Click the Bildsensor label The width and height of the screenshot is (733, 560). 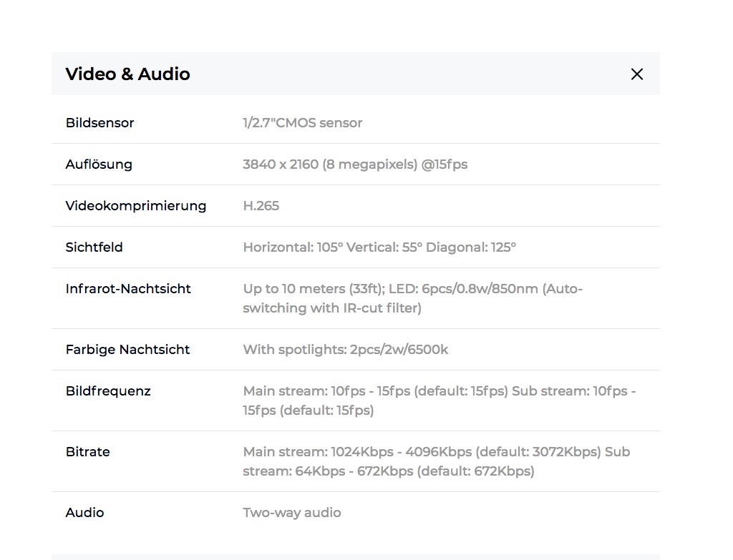click(x=99, y=123)
